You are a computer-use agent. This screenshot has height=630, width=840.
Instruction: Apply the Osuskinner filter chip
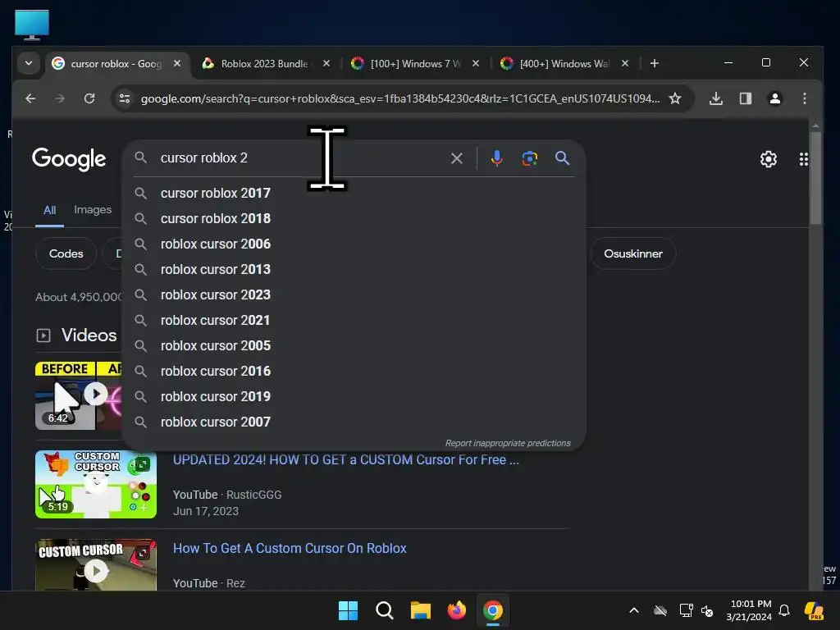pos(633,253)
